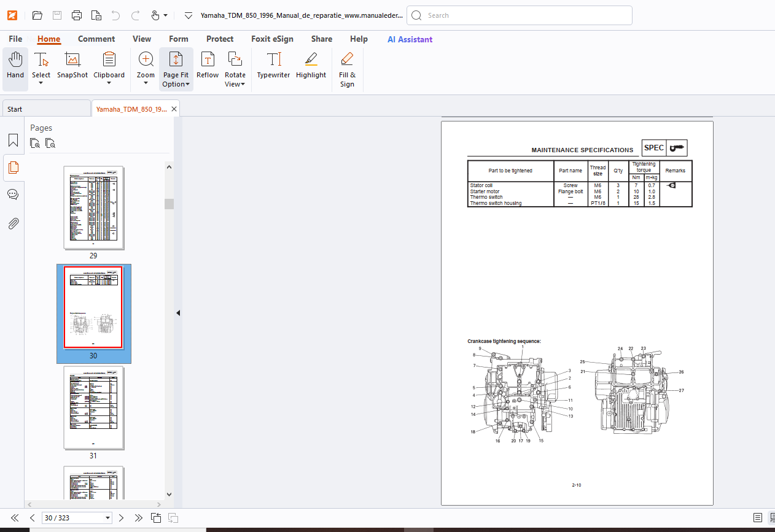
Task: Open the Share ribbon tab
Action: (x=322, y=39)
